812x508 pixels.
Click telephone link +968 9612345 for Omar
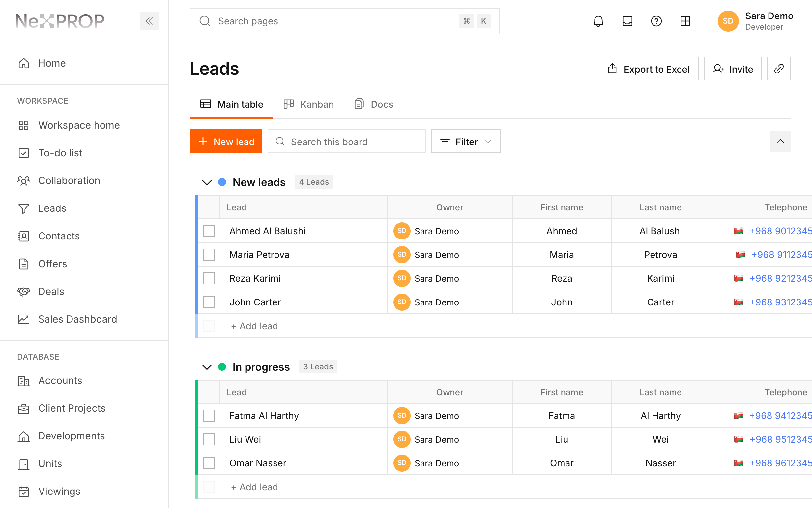[780, 463]
